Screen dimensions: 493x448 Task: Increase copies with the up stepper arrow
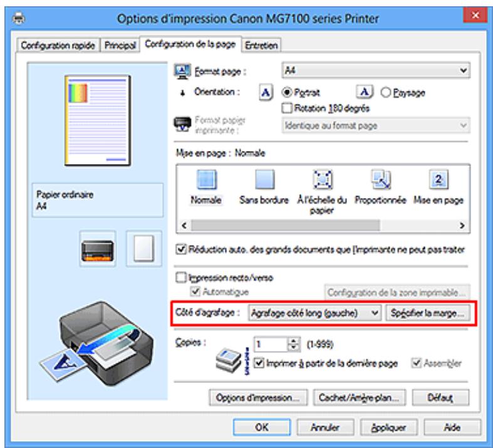pos(294,341)
